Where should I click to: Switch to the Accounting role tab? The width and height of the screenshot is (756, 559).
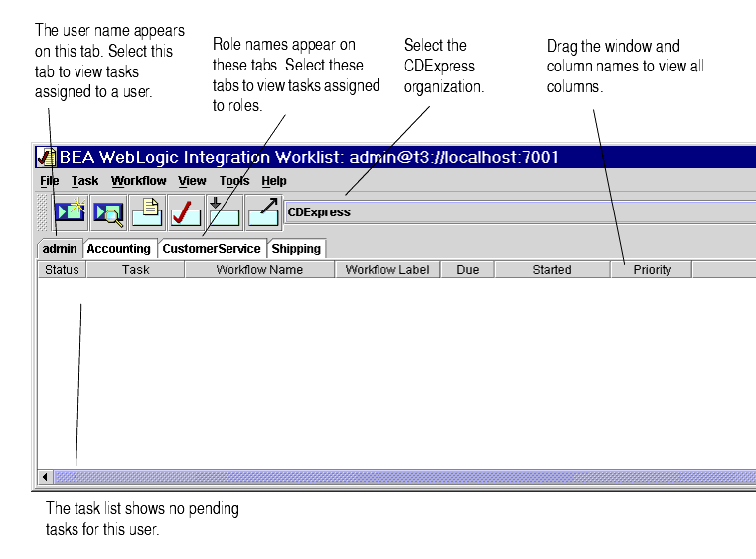119,249
